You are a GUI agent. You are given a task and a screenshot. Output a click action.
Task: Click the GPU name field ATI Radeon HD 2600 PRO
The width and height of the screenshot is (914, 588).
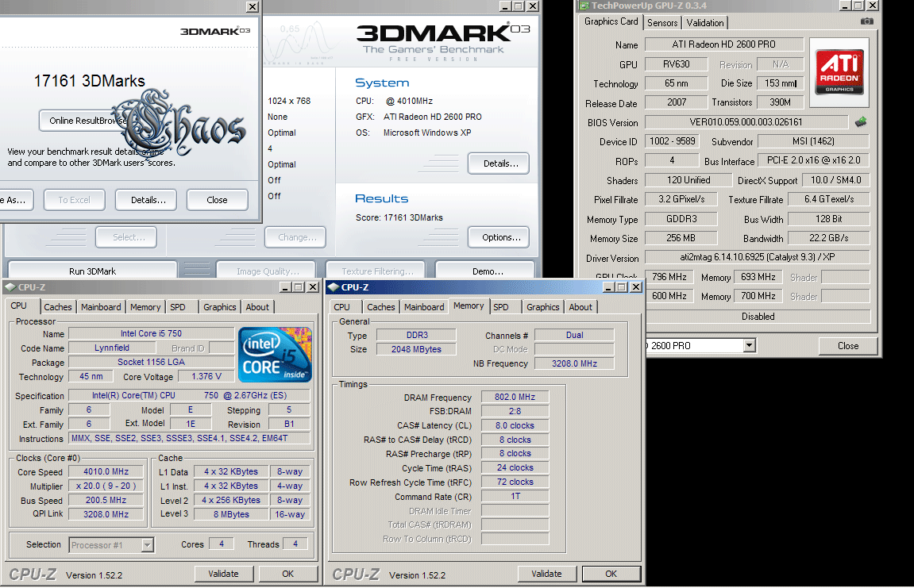[x=724, y=44]
